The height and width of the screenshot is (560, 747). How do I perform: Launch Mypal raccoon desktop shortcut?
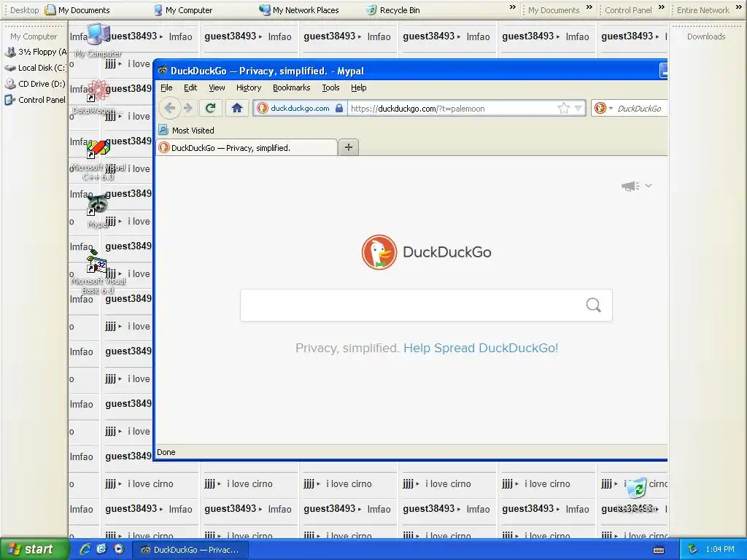pos(98,211)
